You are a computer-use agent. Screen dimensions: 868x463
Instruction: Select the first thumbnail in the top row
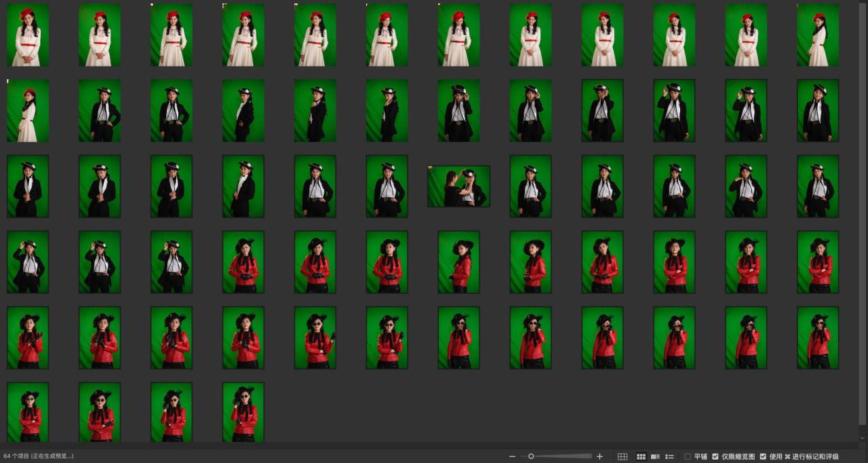(x=28, y=35)
